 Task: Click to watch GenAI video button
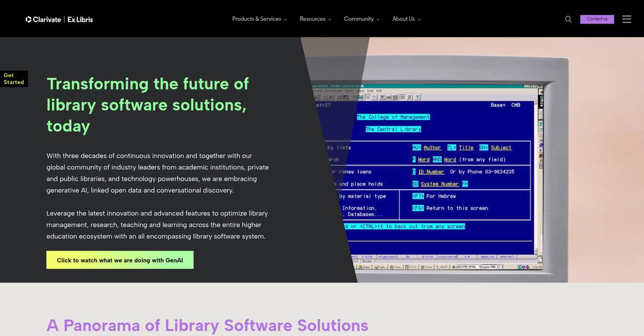(x=120, y=260)
